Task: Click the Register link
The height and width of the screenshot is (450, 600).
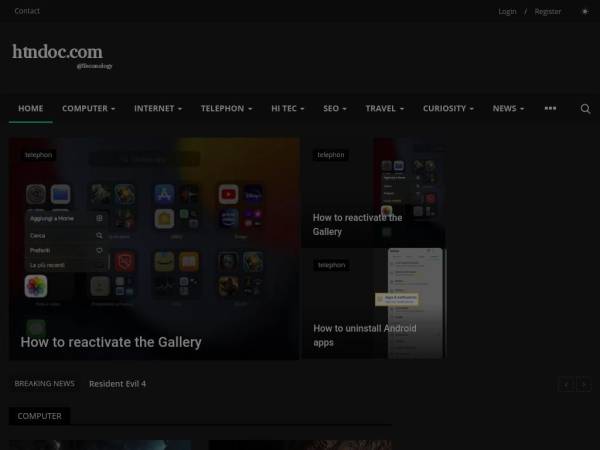Action: coord(548,12)
